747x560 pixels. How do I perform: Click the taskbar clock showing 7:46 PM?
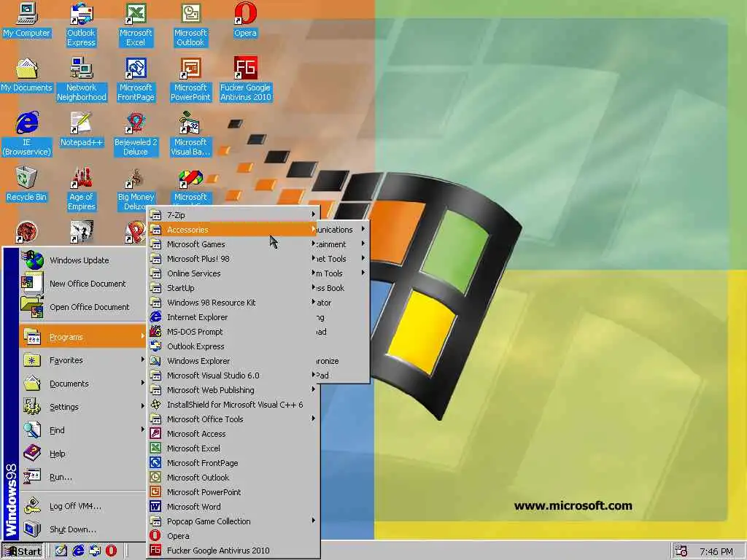tap(716, 551)
